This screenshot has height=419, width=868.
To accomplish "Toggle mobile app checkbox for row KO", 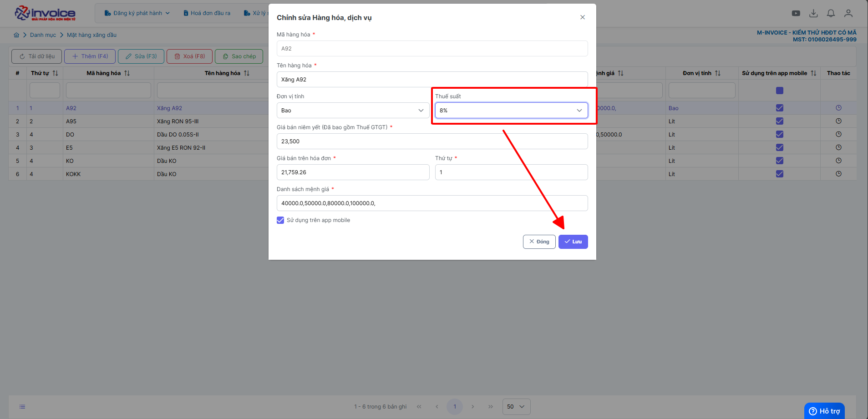I will (780, 161).
